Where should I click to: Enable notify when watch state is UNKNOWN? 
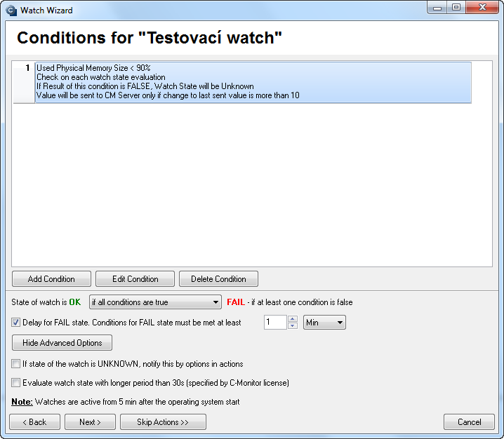[15, 363]
